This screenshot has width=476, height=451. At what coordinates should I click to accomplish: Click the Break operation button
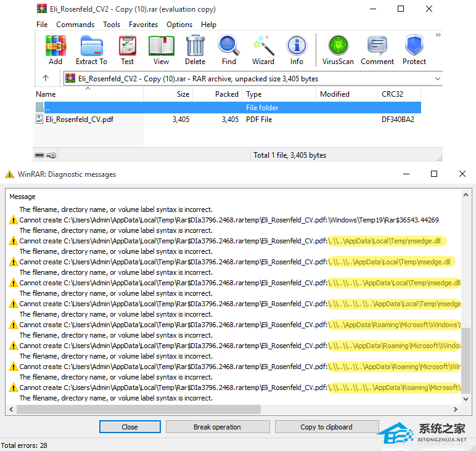218,427
